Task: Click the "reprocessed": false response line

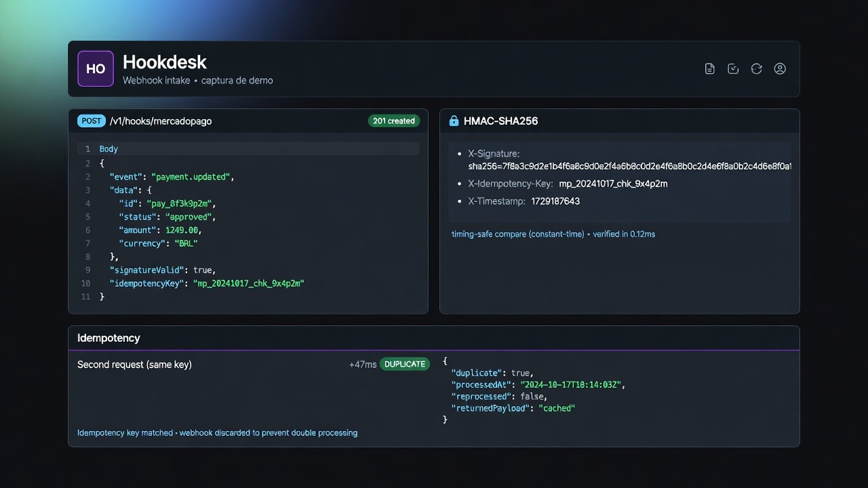Action: 499,396
